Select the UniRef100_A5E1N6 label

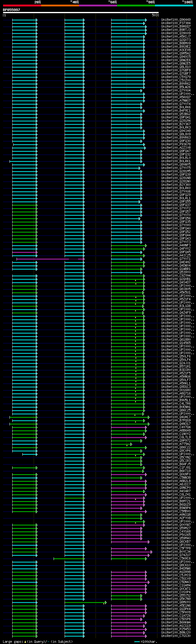coord(176,606)
